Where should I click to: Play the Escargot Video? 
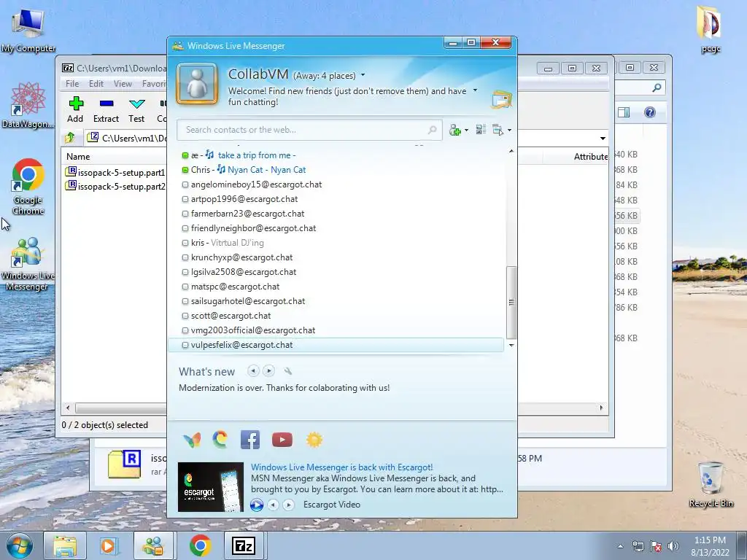point(257,505)
